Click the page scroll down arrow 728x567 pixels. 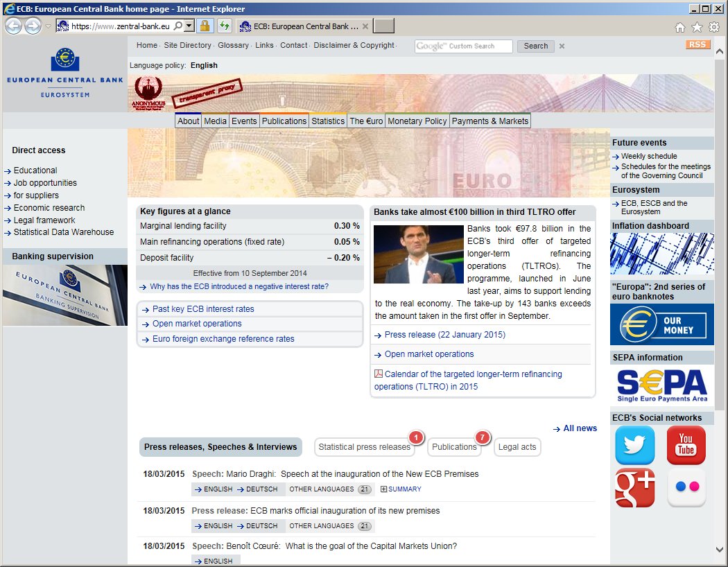point(720,550)
